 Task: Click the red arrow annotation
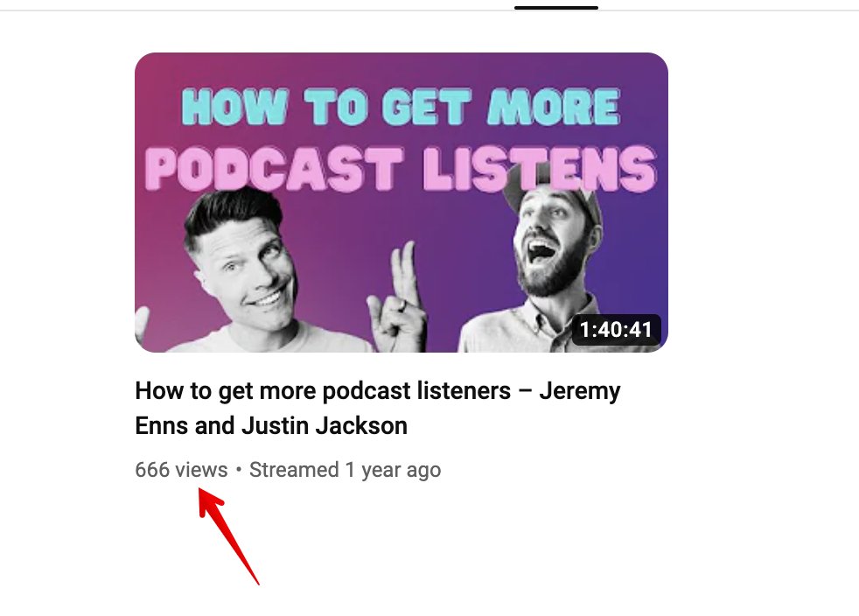tap(228, 536)
